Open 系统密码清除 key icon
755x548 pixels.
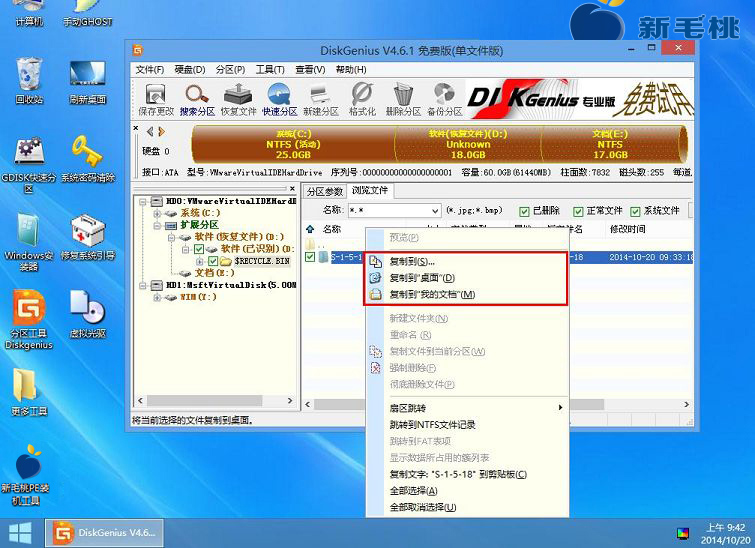click(x=87, y=159)
